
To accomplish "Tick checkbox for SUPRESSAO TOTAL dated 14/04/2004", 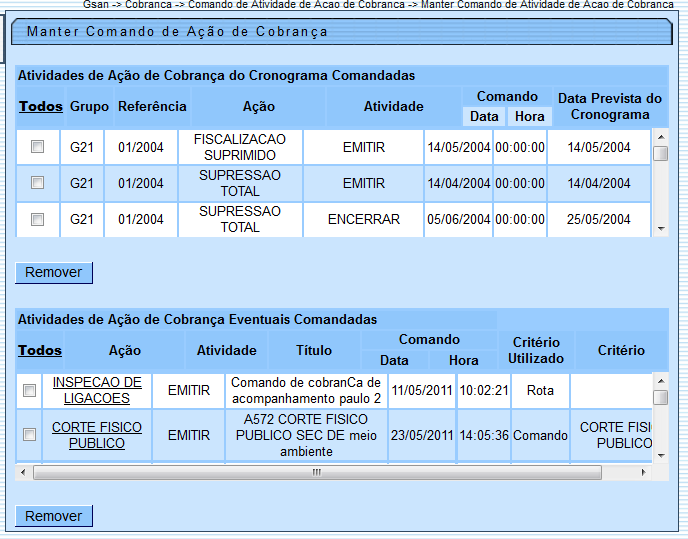I will (38, 183).
